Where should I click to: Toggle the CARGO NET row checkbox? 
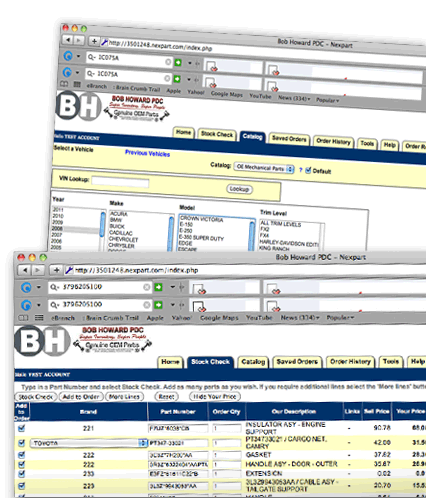click(22, 443)
